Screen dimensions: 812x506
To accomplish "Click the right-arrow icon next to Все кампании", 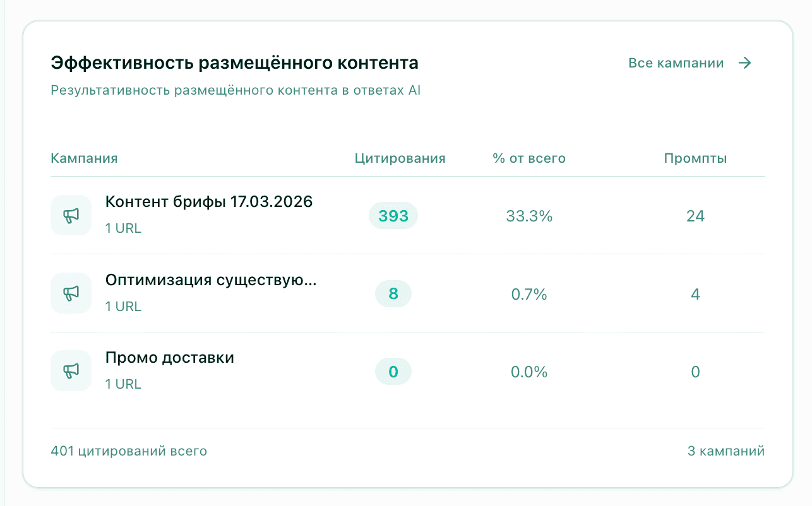I will click(746, 63).
